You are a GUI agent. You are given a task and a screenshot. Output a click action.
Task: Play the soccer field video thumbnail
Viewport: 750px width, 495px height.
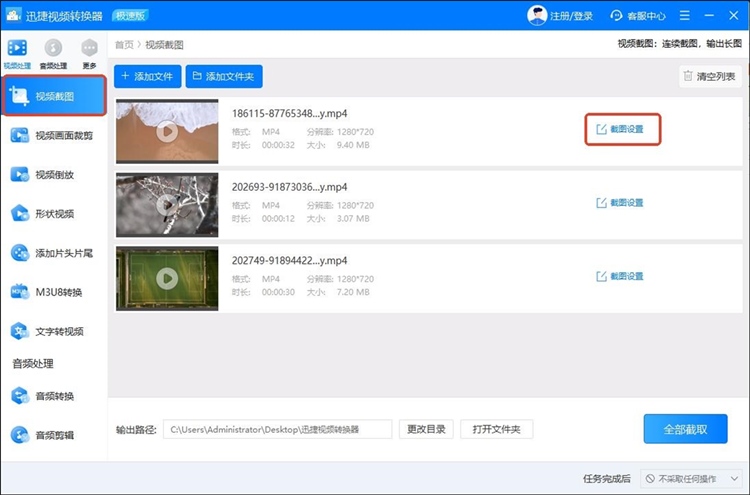[167, 278]
